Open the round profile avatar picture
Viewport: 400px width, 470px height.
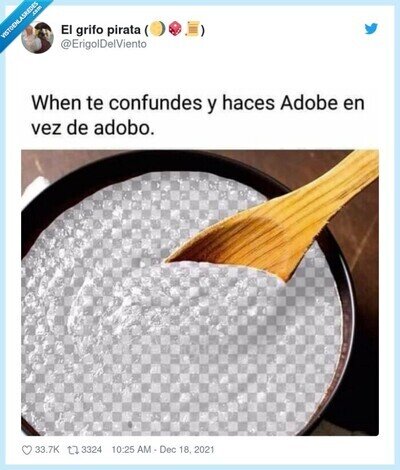point(37,37)
